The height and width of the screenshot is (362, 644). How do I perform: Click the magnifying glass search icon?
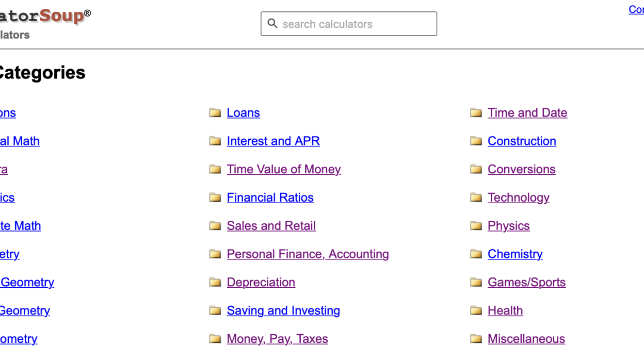[272, 24]
